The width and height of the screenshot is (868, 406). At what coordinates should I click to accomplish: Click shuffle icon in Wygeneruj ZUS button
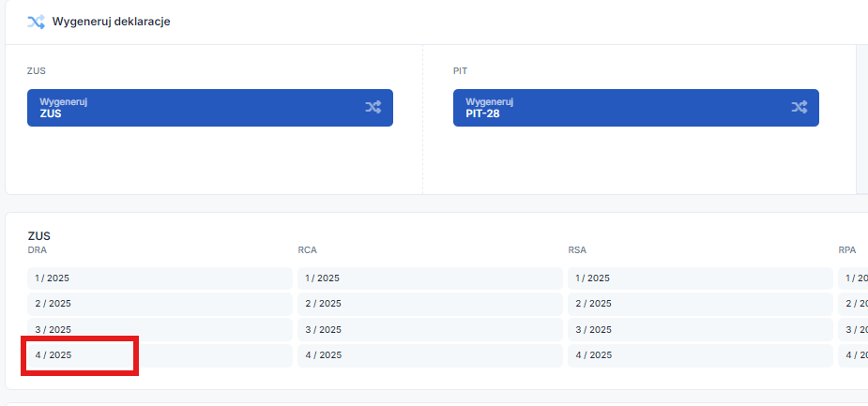[373, 108]
